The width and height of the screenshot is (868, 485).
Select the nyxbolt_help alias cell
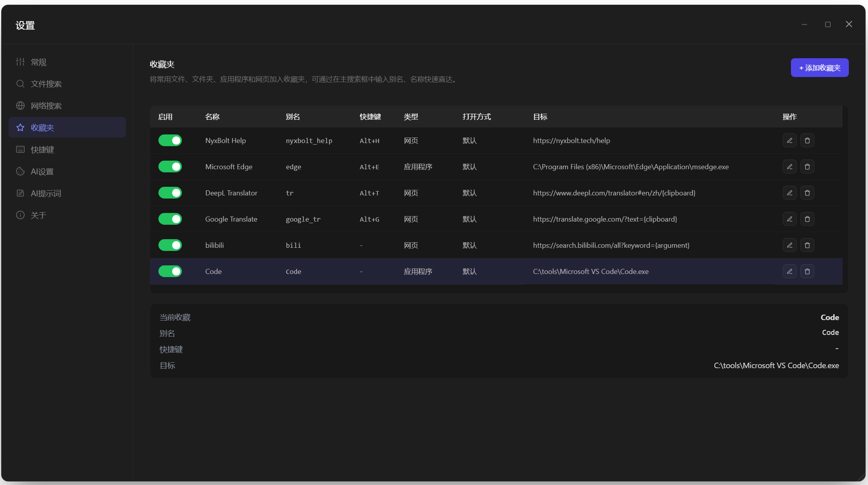[x=309, y=141]
